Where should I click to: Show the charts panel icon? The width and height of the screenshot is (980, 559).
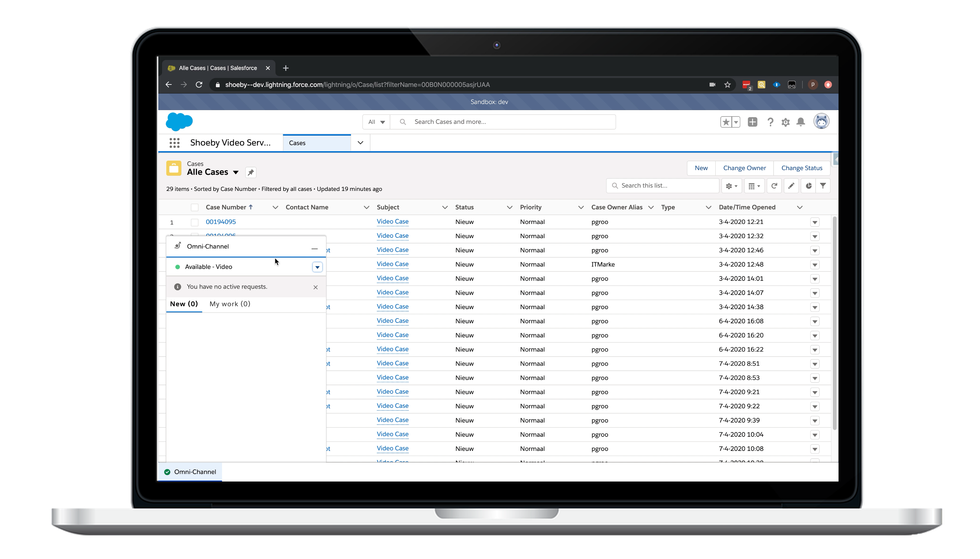tap(808, 186)
